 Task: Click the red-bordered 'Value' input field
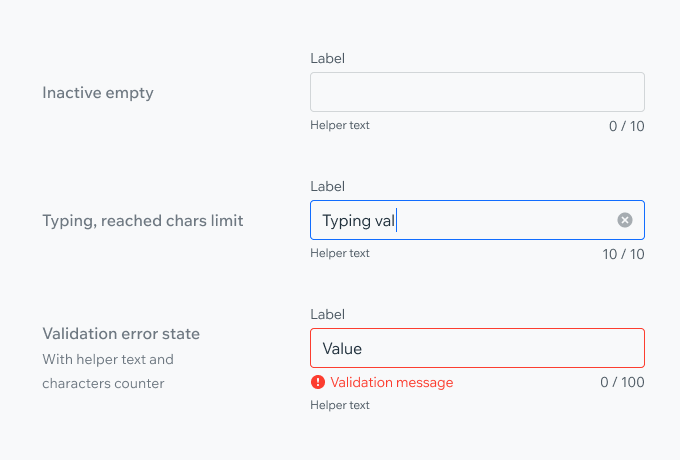pyautogui.click(x=477, y=348)
